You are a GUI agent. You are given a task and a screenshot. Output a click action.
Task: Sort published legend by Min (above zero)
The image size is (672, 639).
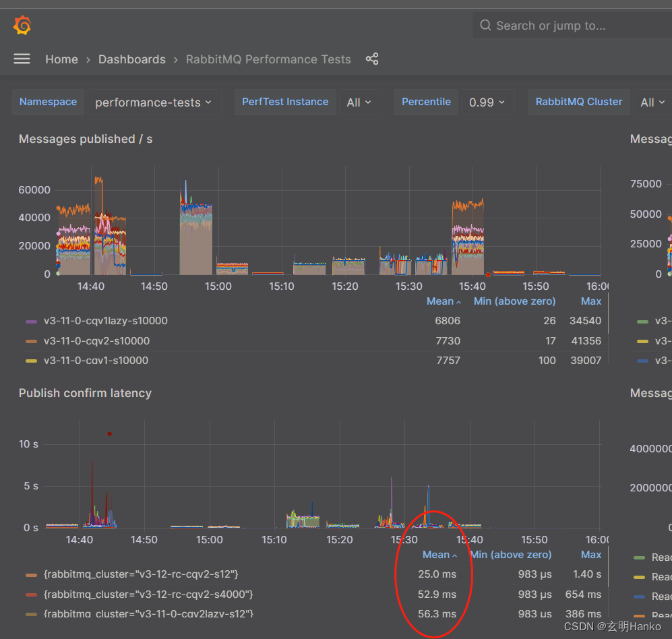click(x=514, y=301)
